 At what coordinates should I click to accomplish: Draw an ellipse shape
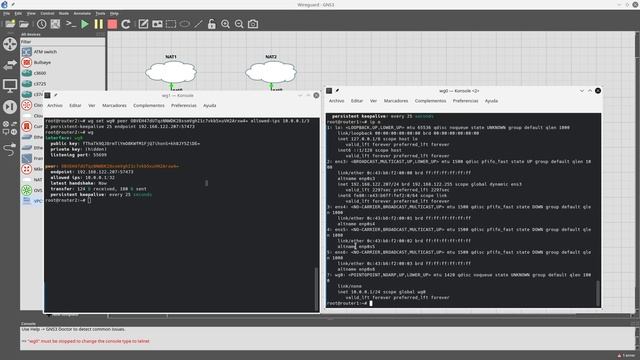point(184,24)
